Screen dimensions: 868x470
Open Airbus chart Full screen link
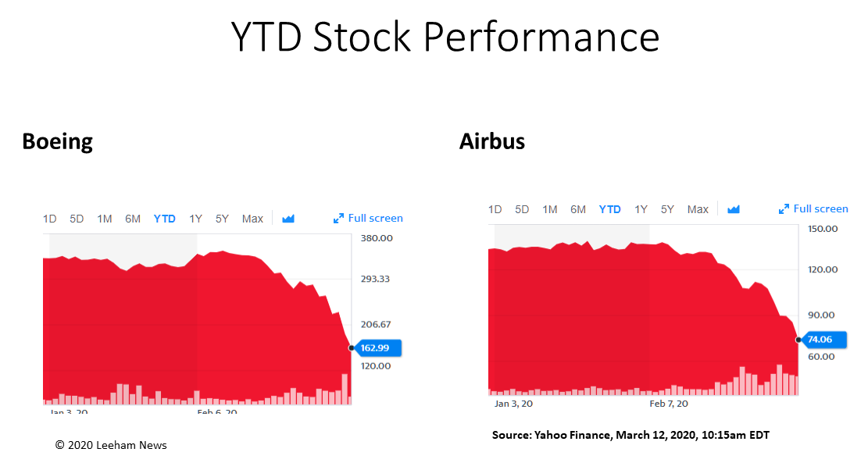coord(821,209)
